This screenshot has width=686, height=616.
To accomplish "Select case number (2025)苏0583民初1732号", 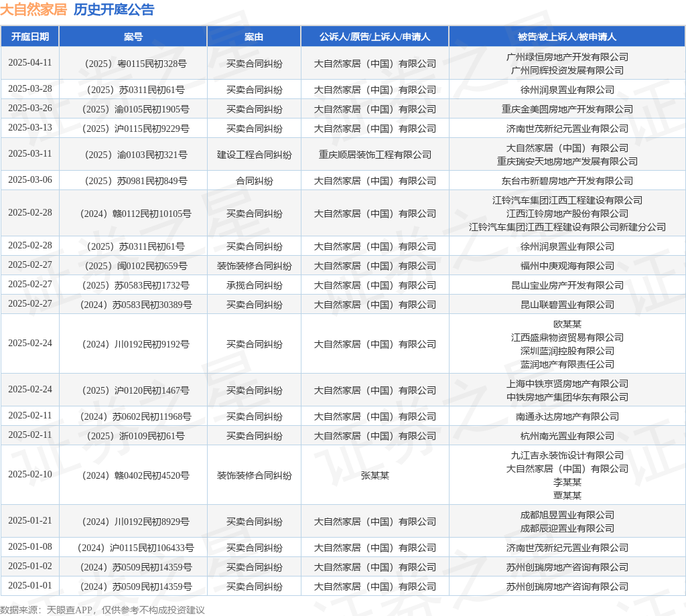I will [x=135, y=285].
